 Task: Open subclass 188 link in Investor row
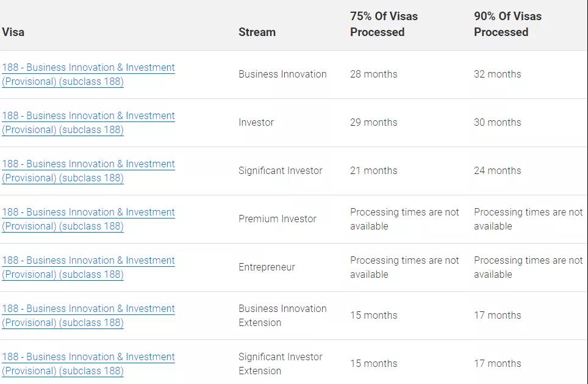[88, 122]
